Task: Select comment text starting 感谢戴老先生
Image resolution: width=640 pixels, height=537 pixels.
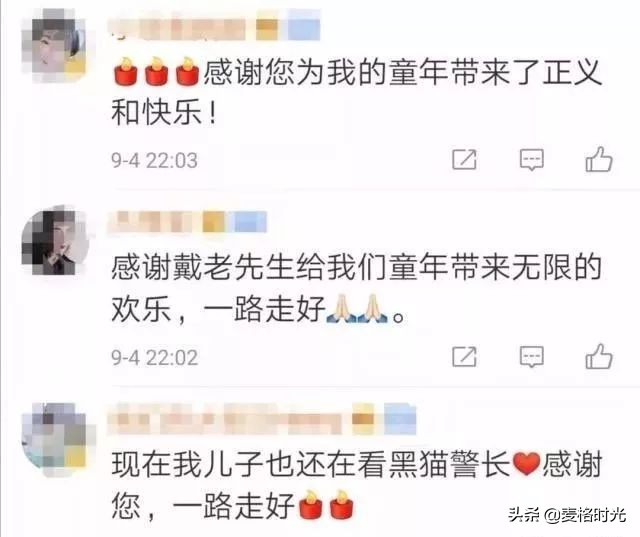Action: click(356, 288)
